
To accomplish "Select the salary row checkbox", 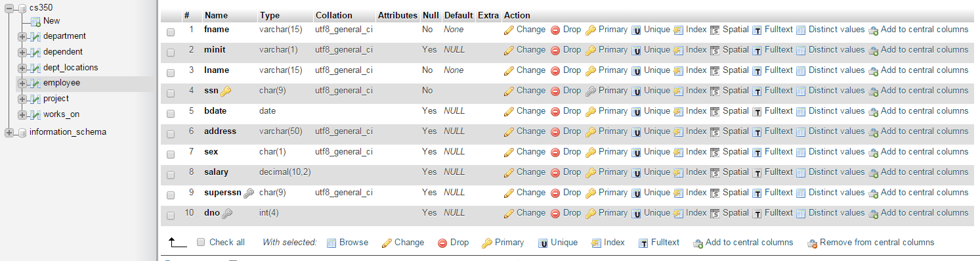I will [171, 174].
